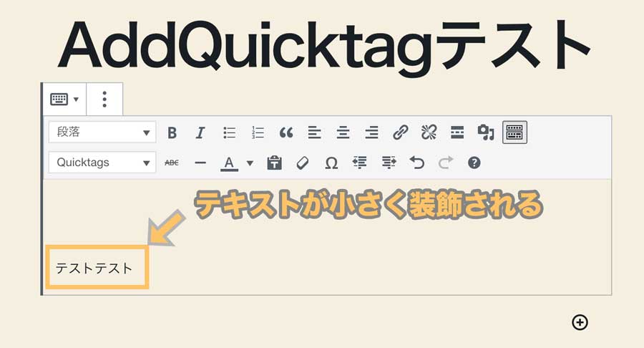Insert the Read More tag

[x=457, y=132]
